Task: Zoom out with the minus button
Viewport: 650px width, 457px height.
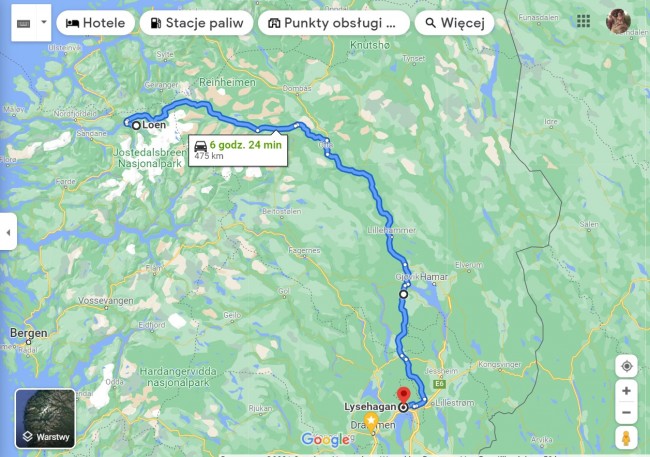Action: tap(626, 413)
